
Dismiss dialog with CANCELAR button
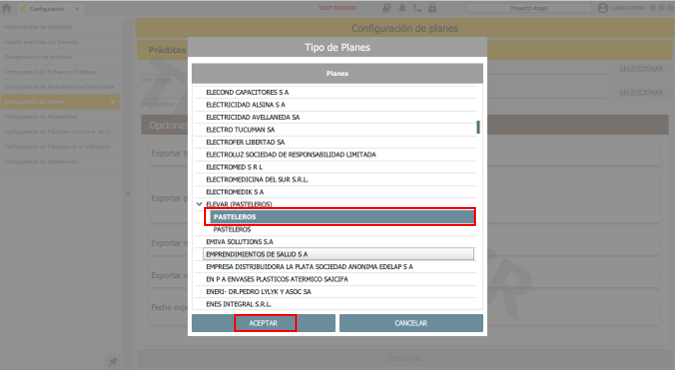411,323
